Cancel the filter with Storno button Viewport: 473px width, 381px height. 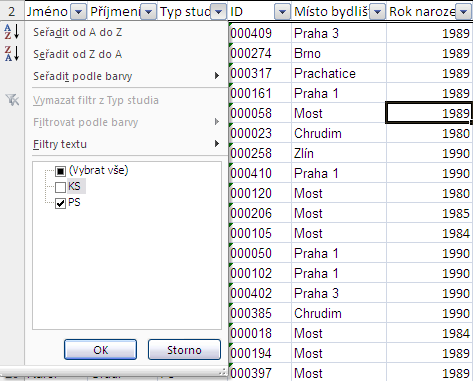[184, 350]
